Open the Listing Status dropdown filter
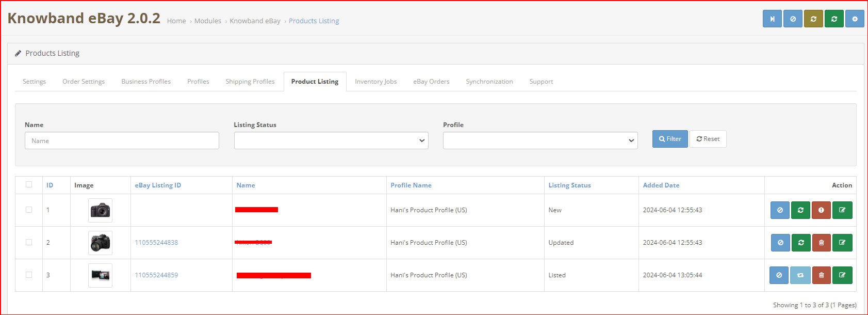This screenshot has height=315, width=868. (x=331, y=140)
